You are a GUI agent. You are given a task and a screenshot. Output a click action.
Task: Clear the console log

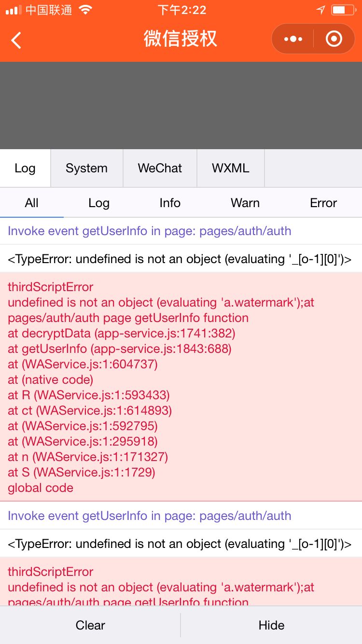coord(90,625)
